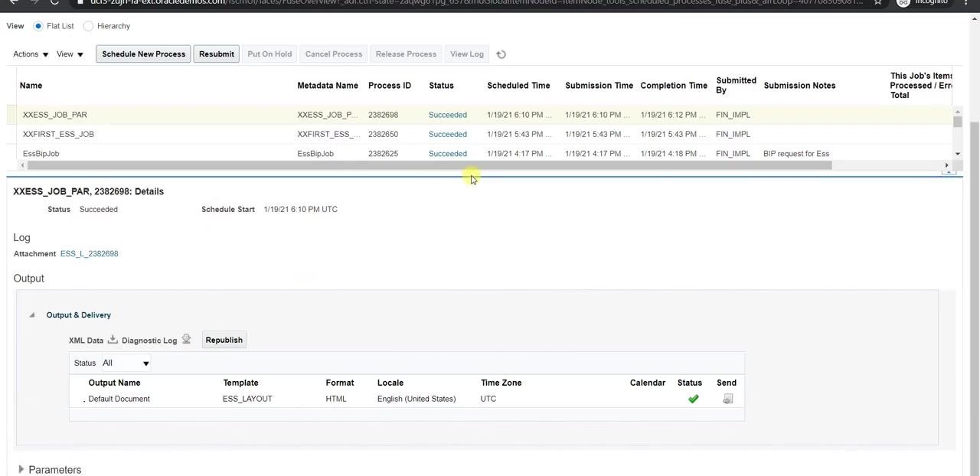
Task: Click the horizontal scrollbar right arrow
Action: tap(946, 165)
